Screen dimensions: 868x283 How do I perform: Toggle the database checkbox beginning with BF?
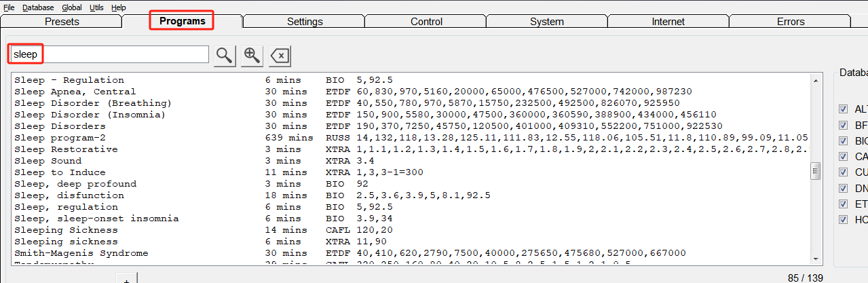[844, 125]
